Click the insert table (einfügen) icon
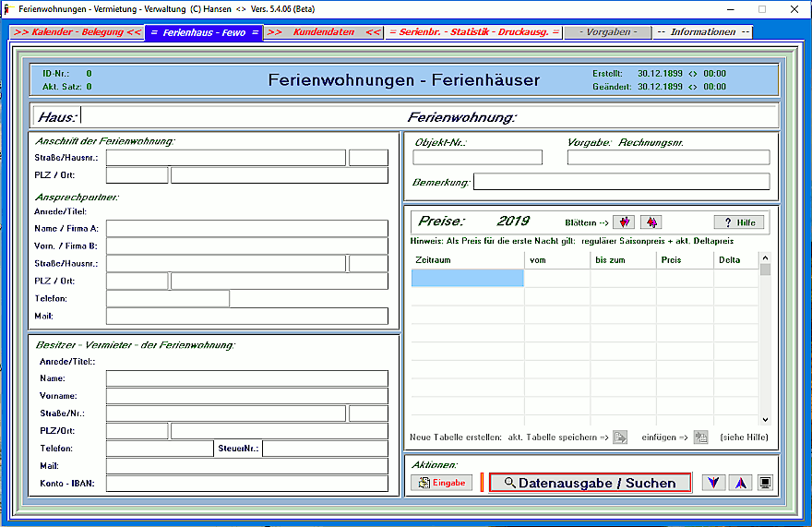812x527 pixels. [700, 437]
